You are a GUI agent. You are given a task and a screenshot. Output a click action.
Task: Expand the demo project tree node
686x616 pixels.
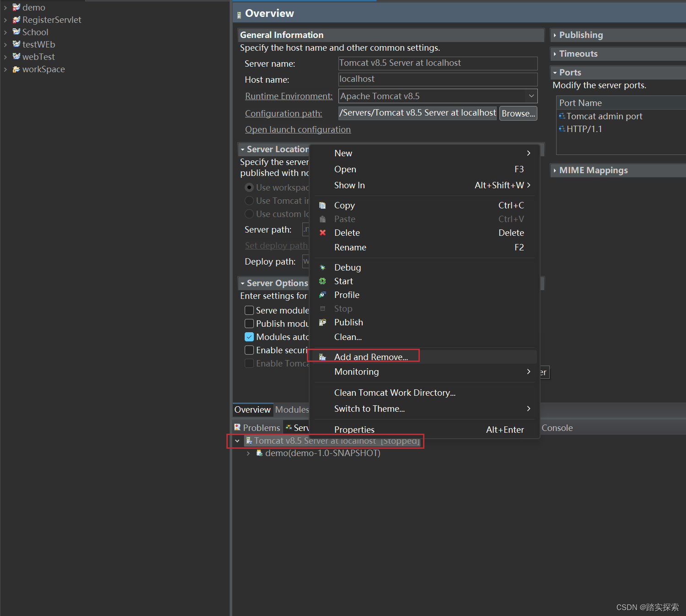tap(5, 7)
